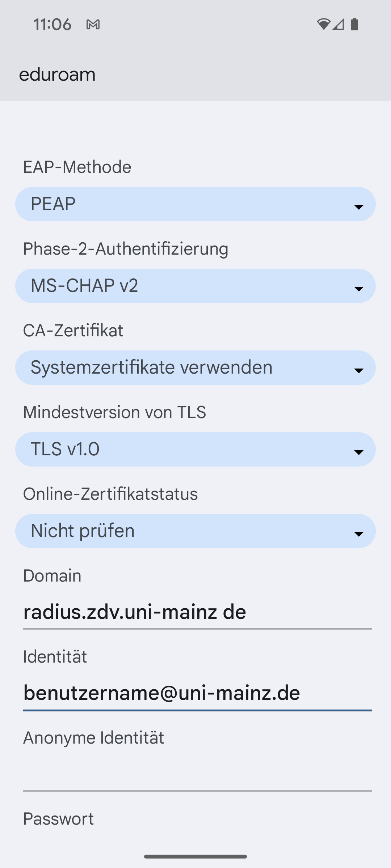This screenshot has width=391, height=868.
Task: Edit the Domain field radius.zdv.uni-mainz de
Action: [x=197, y=612]
